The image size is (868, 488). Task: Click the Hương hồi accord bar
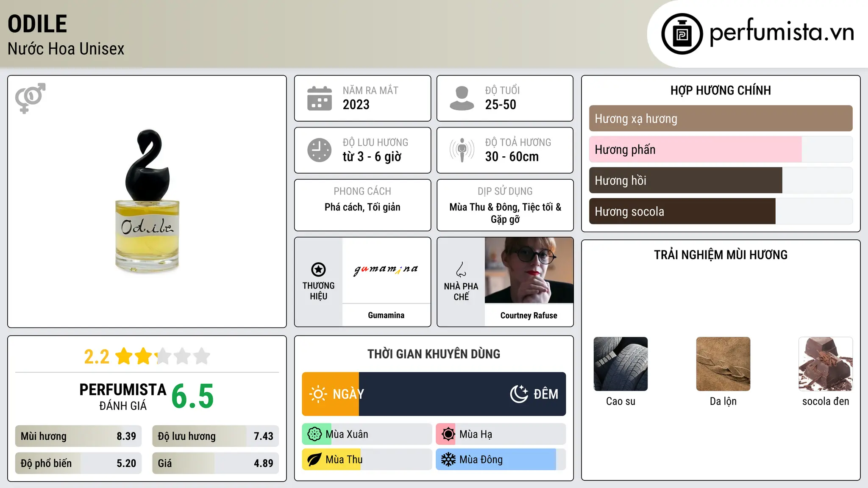click(721, 180)
